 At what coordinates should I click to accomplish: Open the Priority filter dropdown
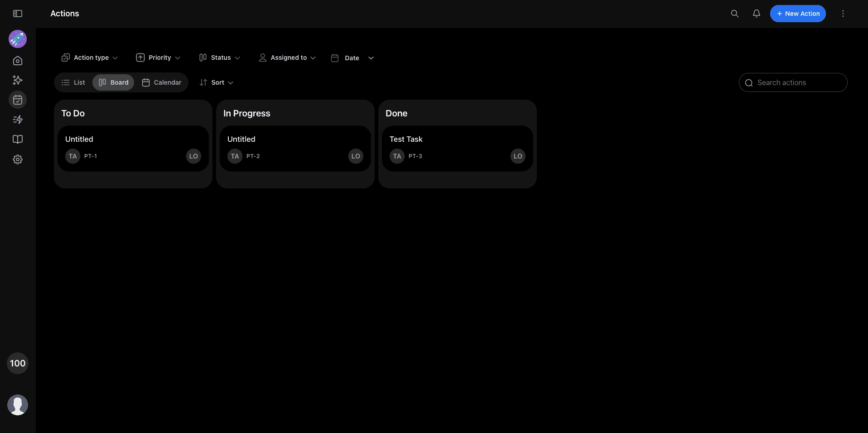point(158,58)
